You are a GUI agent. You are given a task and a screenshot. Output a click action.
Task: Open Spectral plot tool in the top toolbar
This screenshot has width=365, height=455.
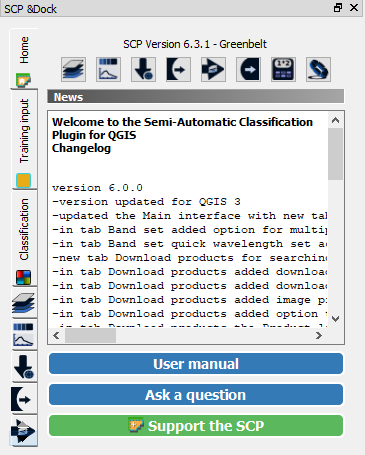coord(108,69)
